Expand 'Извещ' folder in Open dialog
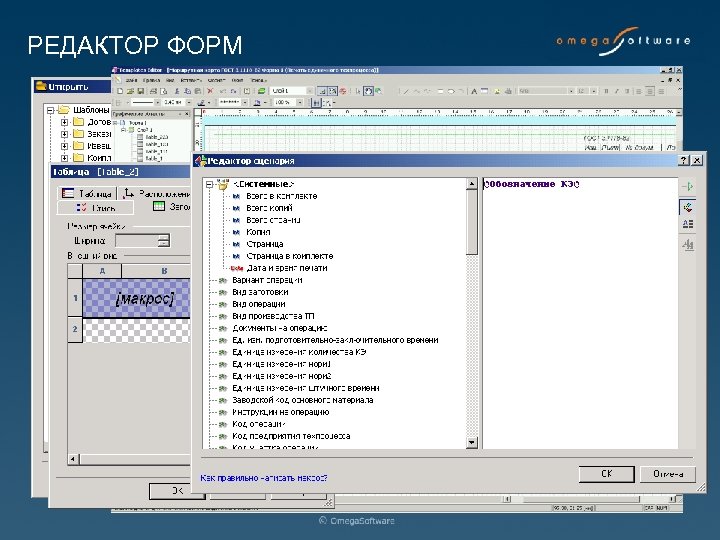Image resolution: width=720 pixels, height=540 pixels. [x=64, y=146]
